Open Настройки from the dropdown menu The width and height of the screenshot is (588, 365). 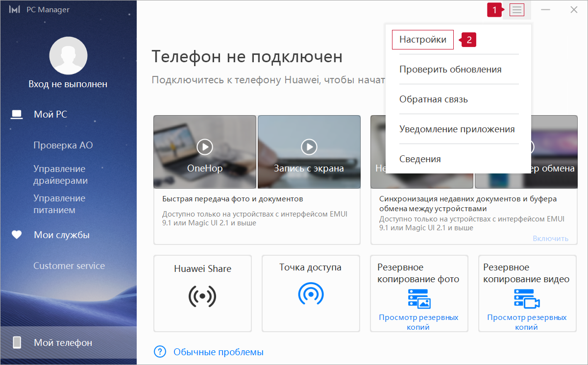click(x=423, y=40)
